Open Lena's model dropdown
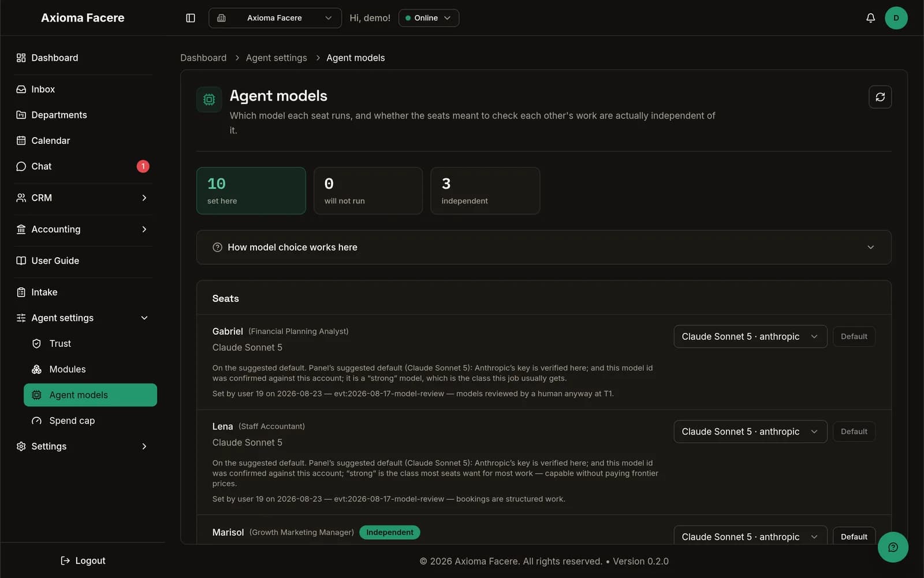924x578 pixels. pos(750,432)
